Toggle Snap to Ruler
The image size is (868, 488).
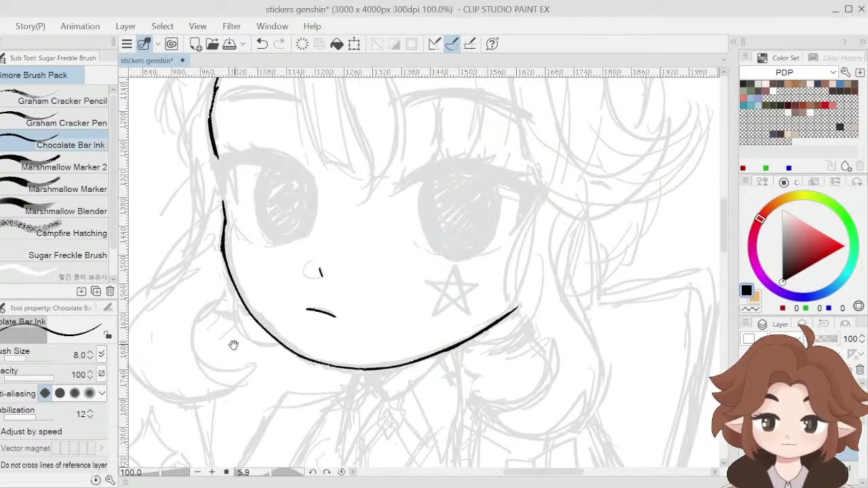tap(435, 44)
